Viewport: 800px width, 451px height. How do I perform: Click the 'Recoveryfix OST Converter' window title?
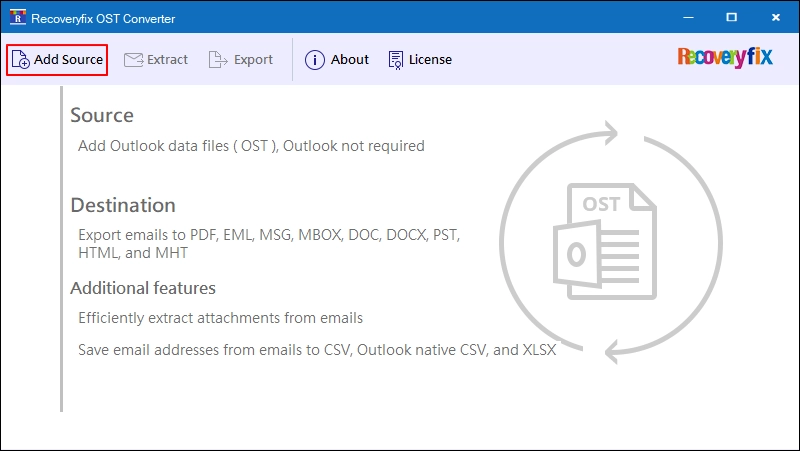(x=103, y=18)
